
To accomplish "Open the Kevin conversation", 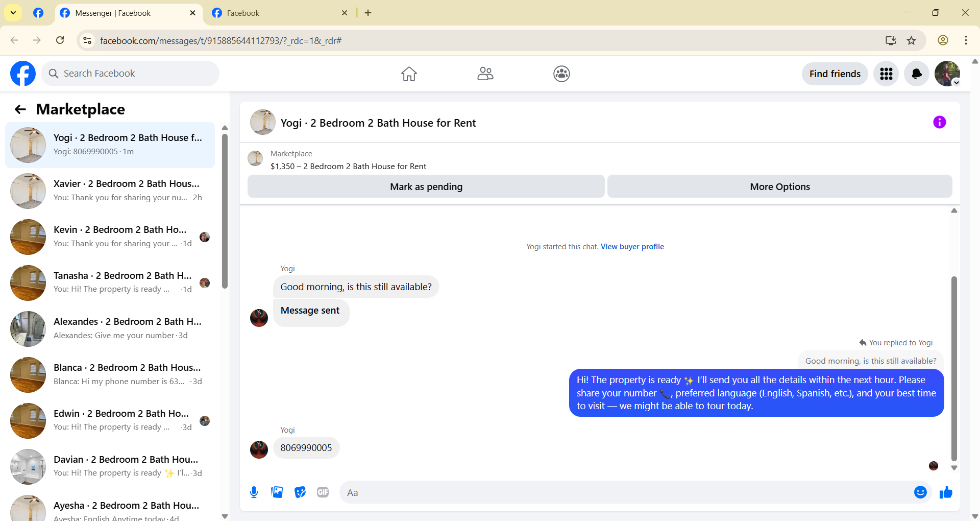I will tap(110, 237).
